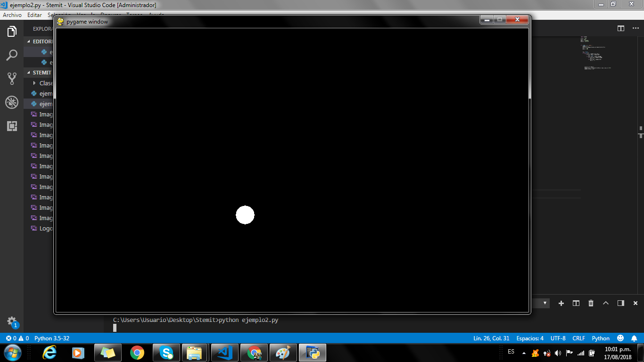Viewport: 644px width, 362px height.
Task: Open the Archivo menu
Action: 12,15
